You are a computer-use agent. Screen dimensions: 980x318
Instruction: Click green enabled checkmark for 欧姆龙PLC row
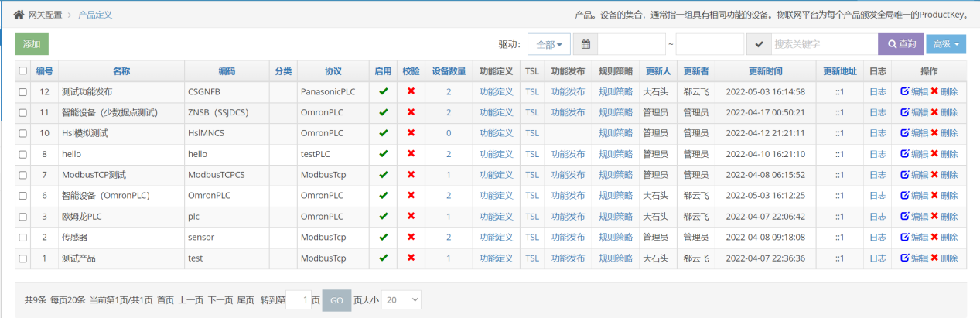[x=383, y=217]
